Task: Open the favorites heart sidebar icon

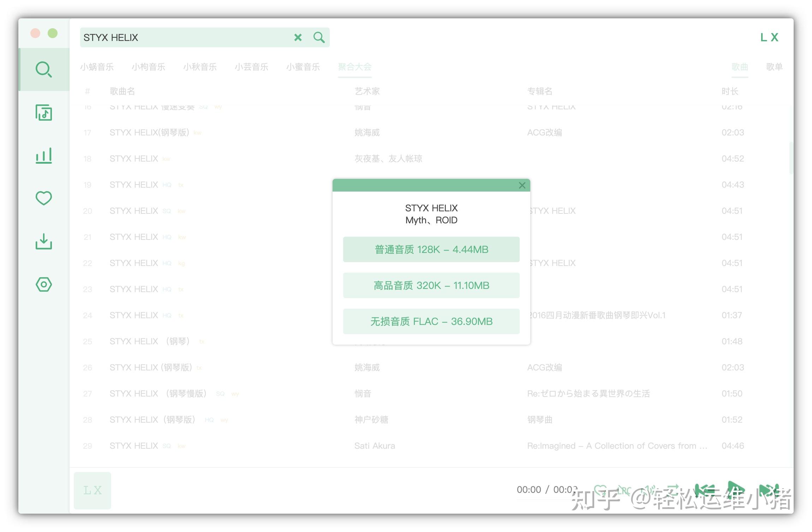Action: click(x=44, y=198)
